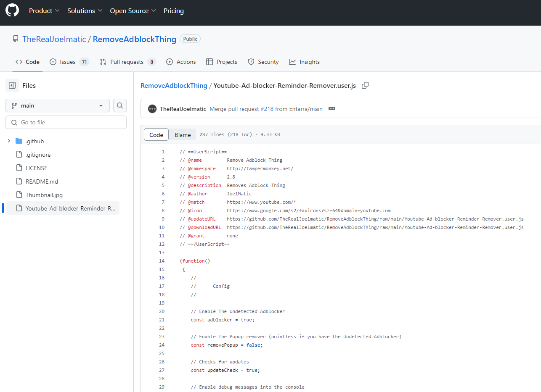Screen dimensions: 541x392
Task: Open TheRealJoelmatic owner profile link
Action: (x=54, y=39)
